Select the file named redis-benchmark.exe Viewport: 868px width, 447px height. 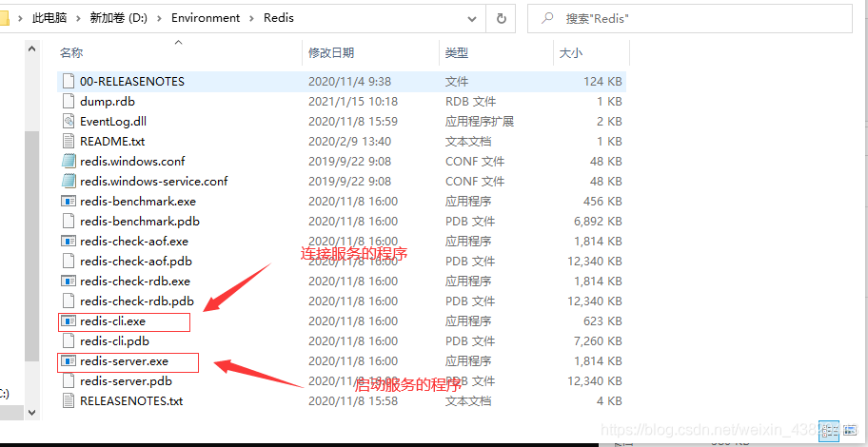pos(138,202)
